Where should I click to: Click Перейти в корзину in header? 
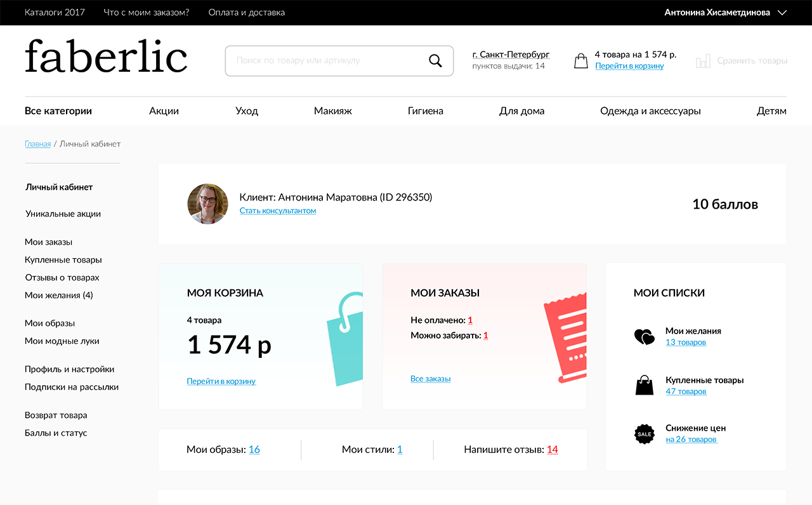click(x=629, y=66)
